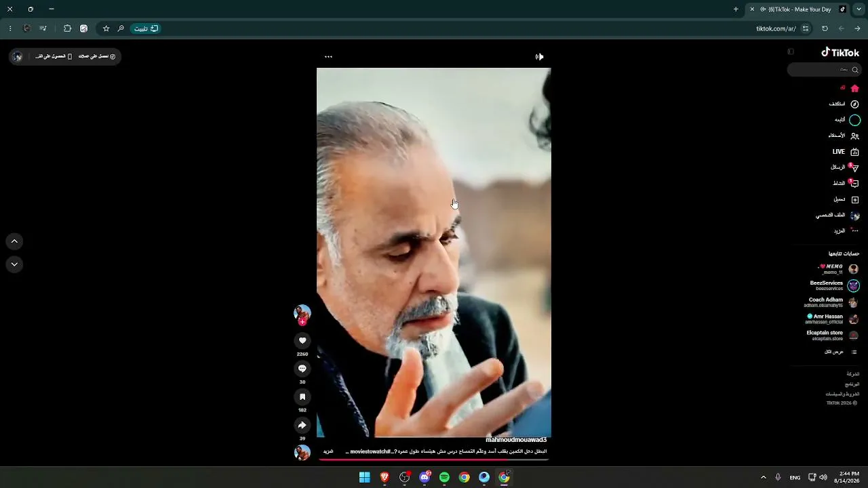Image resolution: width=868 pixels, height=488 pixels.
Task: Open Brave browser from the taskbar
Action: click(384, 477)
